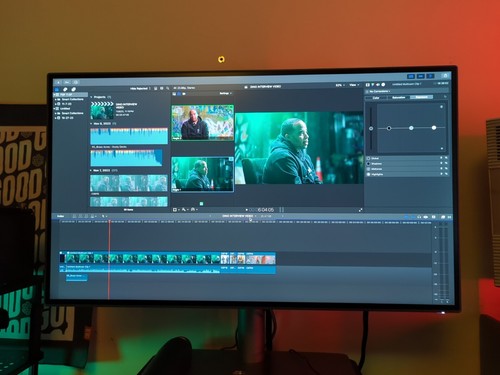Select the graffiti-background angle thumbnail
This screenshot has height=375, width=500.
tap(202, 123)
